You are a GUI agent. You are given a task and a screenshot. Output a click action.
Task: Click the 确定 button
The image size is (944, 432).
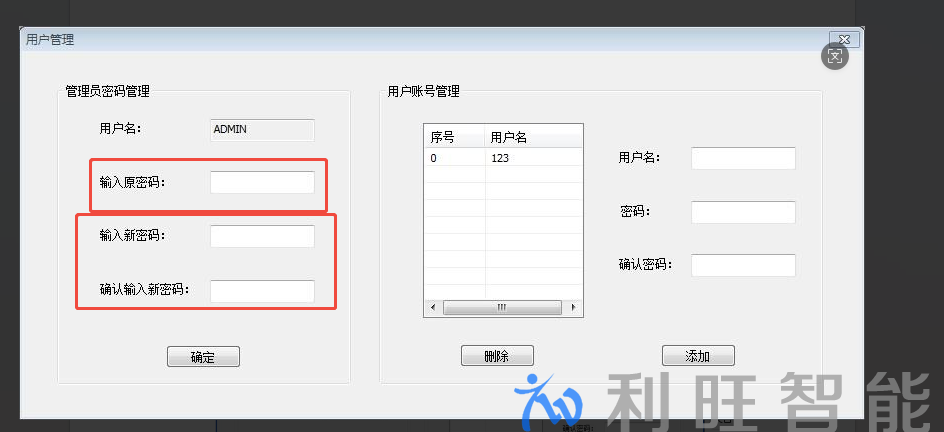click(203, 356)
